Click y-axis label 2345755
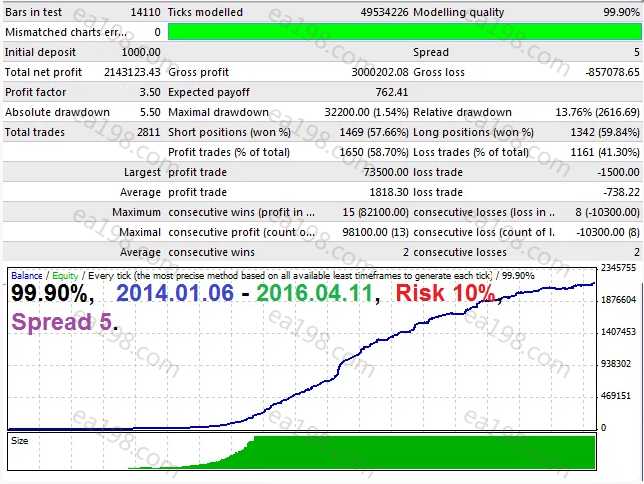The image size is (644, 484). pos(619,268)
